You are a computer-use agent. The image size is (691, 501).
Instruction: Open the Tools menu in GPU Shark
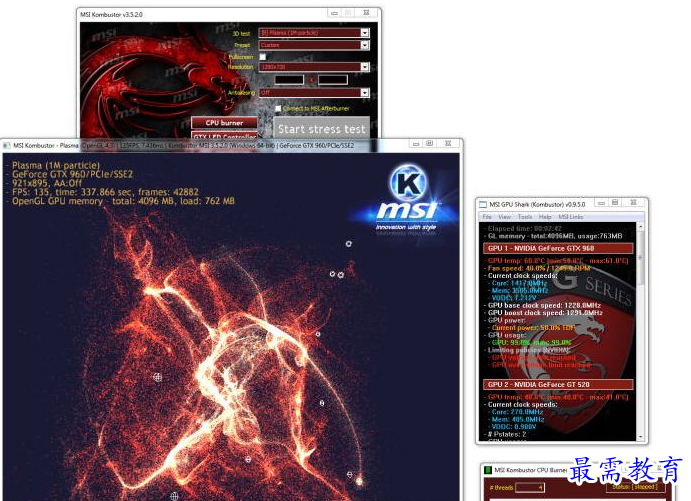[x=525, y=217]
